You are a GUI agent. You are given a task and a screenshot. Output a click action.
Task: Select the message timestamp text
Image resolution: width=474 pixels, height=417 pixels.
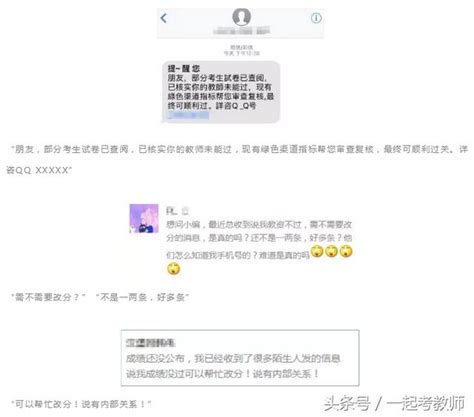point(241,50)
